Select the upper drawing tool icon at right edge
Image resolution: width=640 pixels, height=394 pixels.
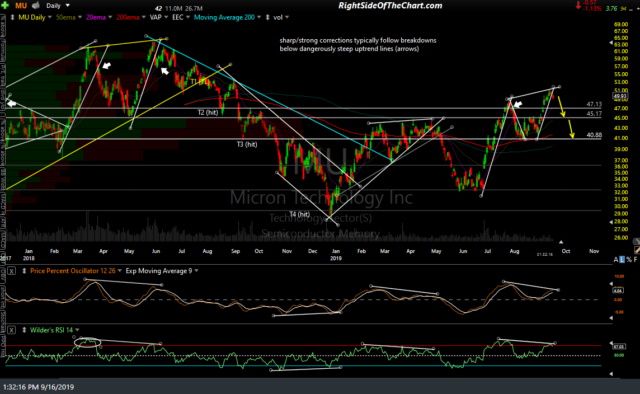tap(636, 242)
